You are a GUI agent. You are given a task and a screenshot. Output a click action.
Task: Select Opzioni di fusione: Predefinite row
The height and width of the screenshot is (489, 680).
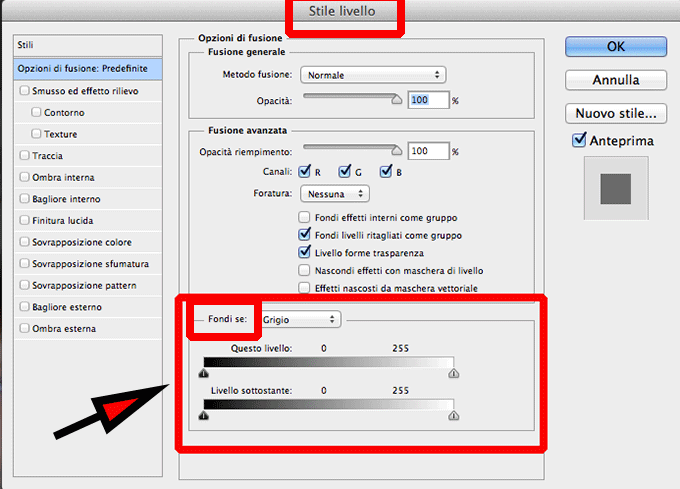(88, 68)
